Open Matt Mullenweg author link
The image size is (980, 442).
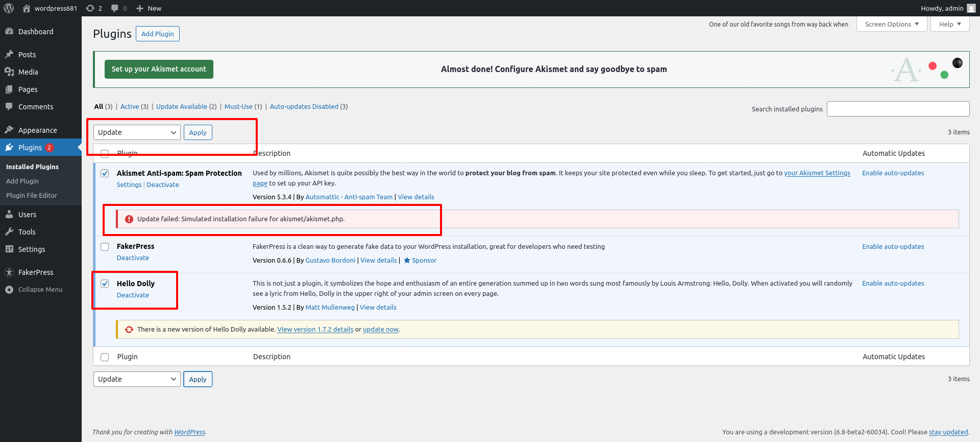330,308
